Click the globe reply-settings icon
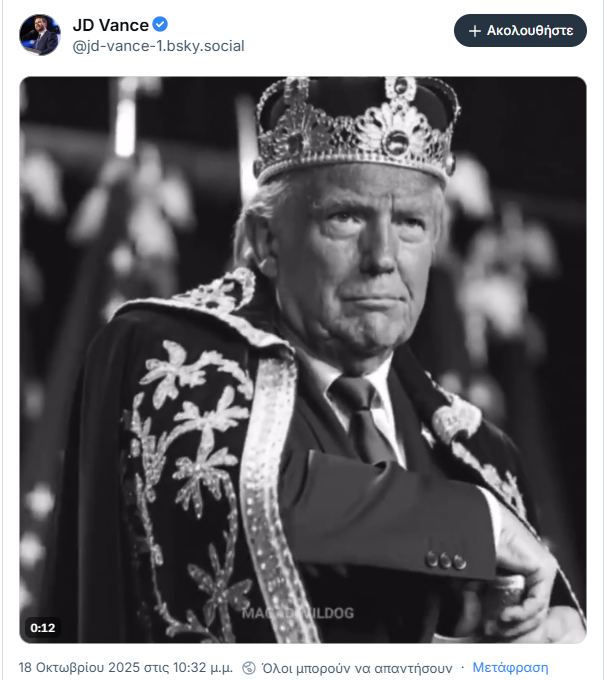 (x=249, y=667)
